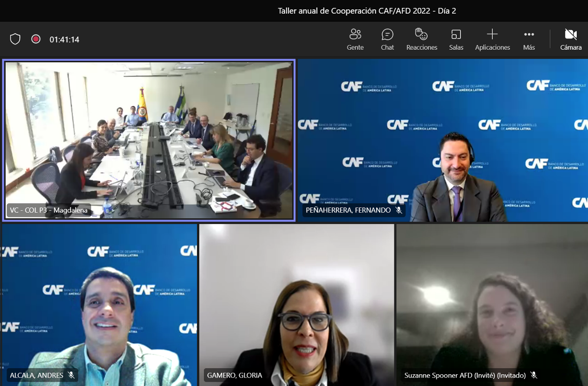Click the ALCALA, ANDRES name label
This screenshot has height=386, width=588.
(x=37, y=375)
